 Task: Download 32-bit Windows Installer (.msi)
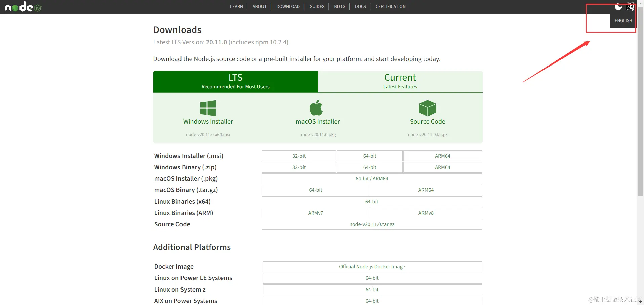point(299,156)
